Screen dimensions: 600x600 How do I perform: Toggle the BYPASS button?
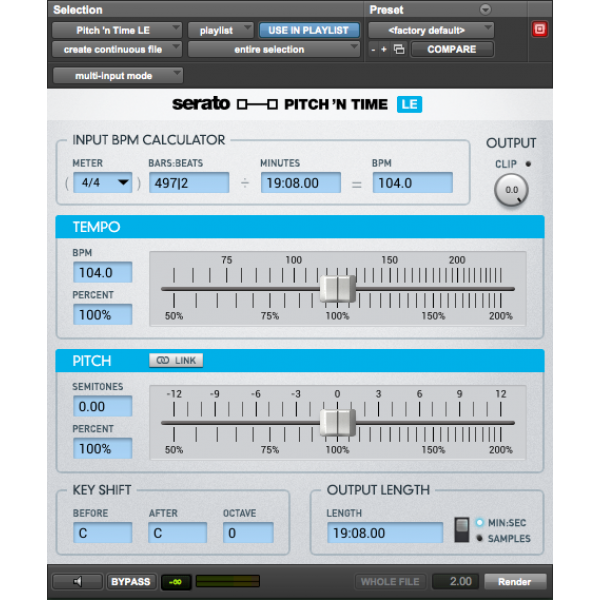[131, 582]
